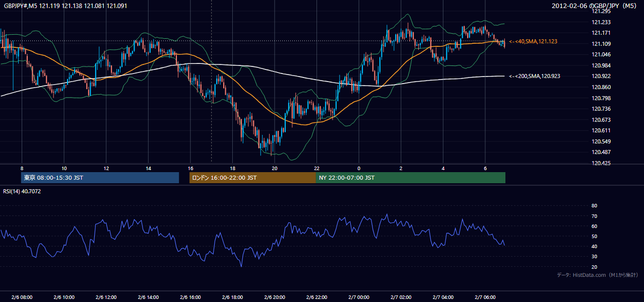Screen dimensions: 644x302
Task: Click date label 2/7 06:00
Action: [x=485, y=297]
